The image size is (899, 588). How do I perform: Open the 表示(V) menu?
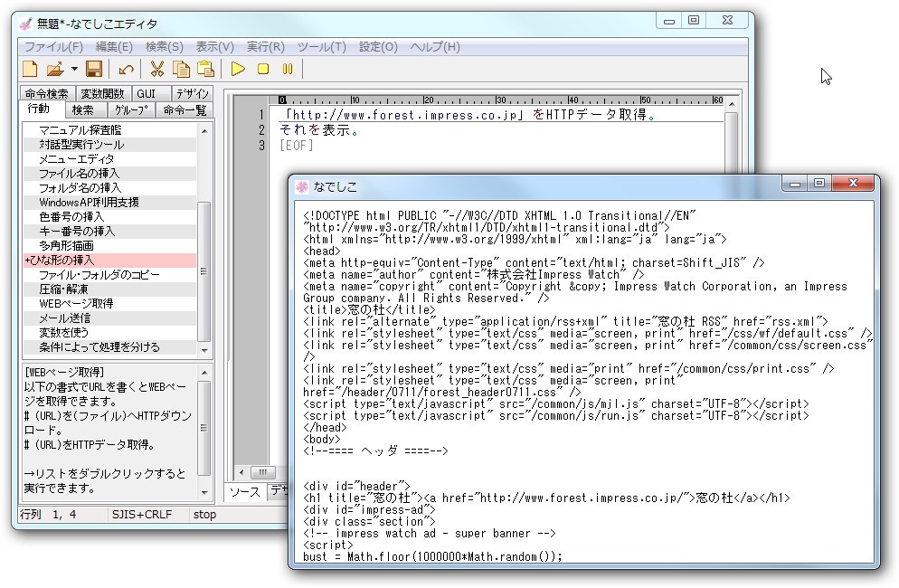click(x=214, y=47)
